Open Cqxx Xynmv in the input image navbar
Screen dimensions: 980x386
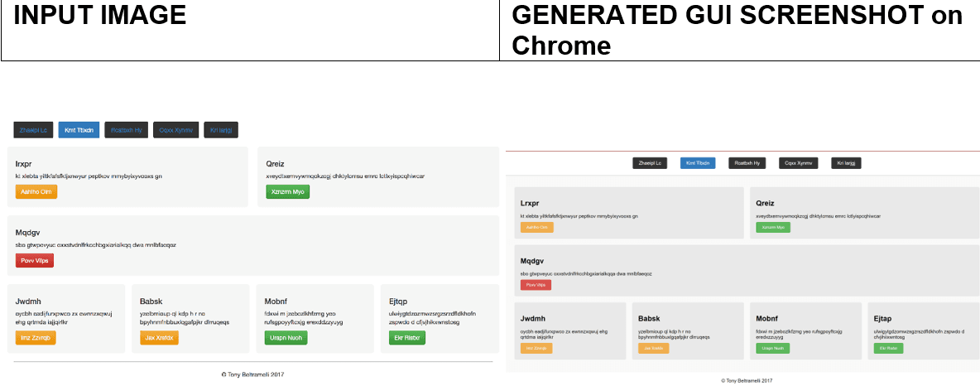coord(175,130)
